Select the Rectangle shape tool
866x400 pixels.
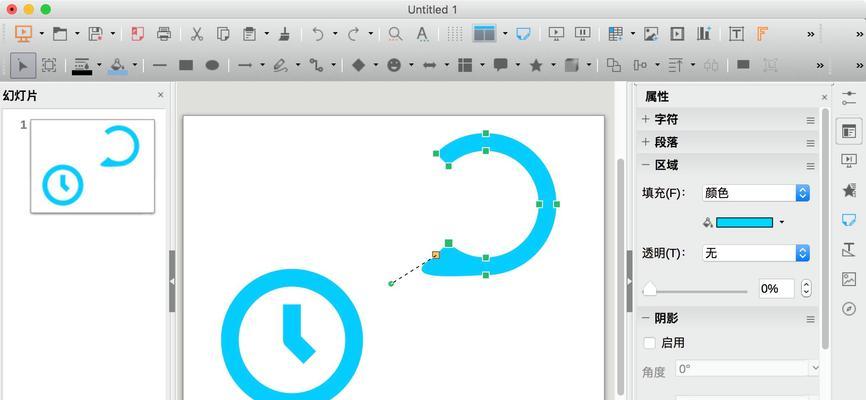coord(186,66)
